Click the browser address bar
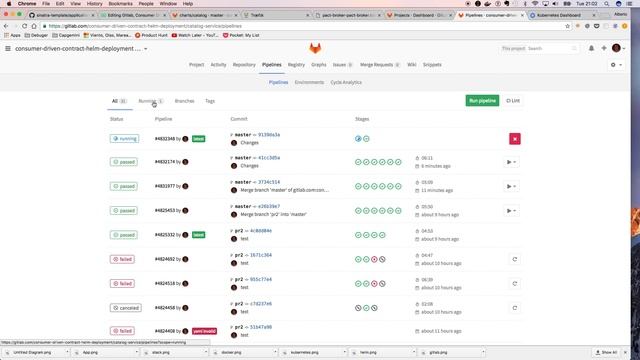 (302, 26)
